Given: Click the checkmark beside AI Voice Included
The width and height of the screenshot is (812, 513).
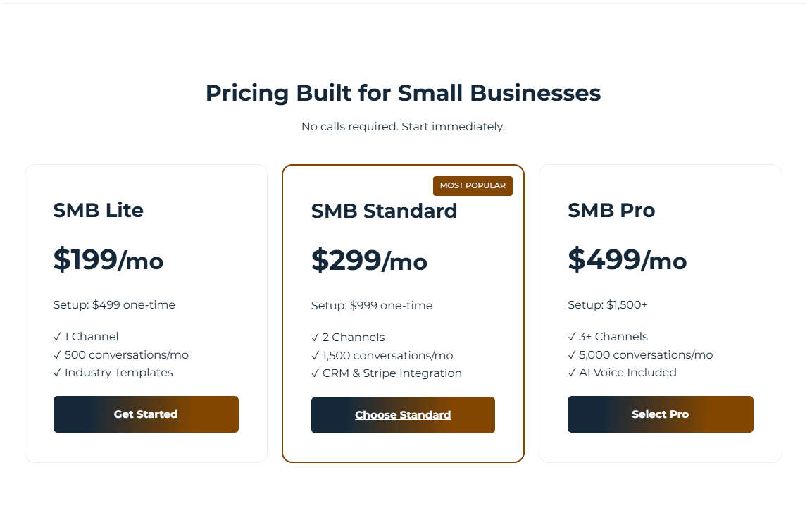Looking at the screenshot, I should (x=572, y=373).
